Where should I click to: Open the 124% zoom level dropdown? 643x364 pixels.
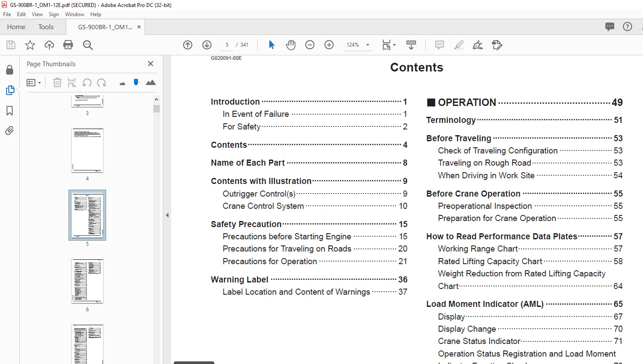(358, 45)
